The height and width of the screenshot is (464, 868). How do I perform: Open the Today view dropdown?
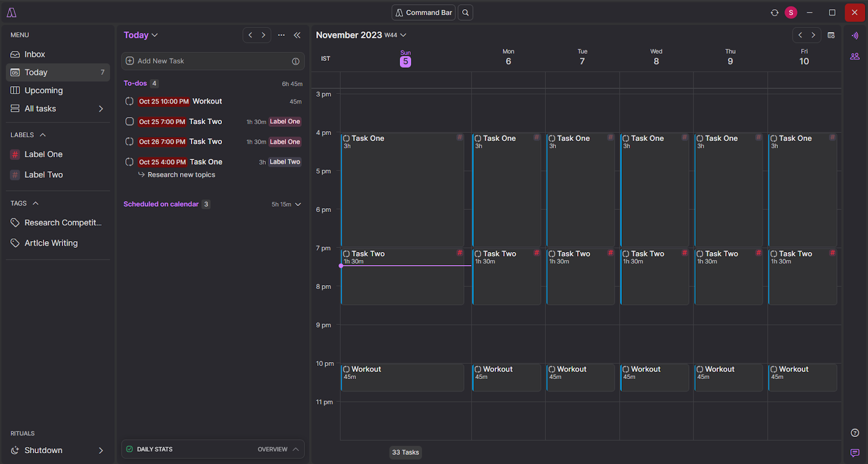coord(141,35)
